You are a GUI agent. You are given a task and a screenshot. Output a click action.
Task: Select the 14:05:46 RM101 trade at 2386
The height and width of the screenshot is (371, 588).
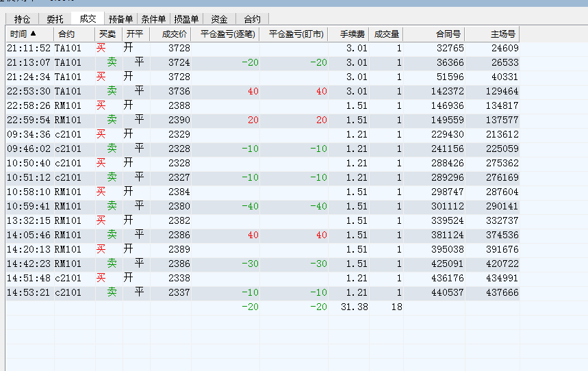point(205,235)
